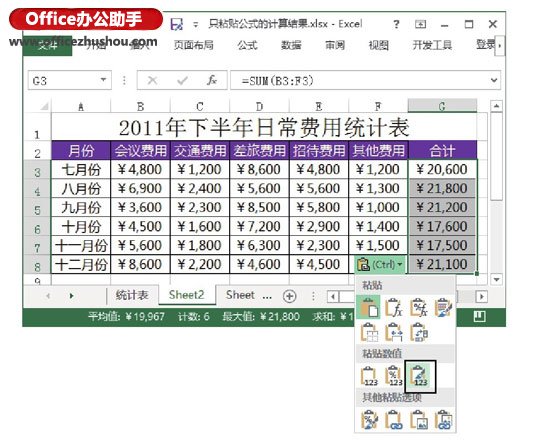Image resolution: width=560 pixels, height=441 pixels.
Task: Click the 登录 sign-in link
Action: (x=485, y=44)
